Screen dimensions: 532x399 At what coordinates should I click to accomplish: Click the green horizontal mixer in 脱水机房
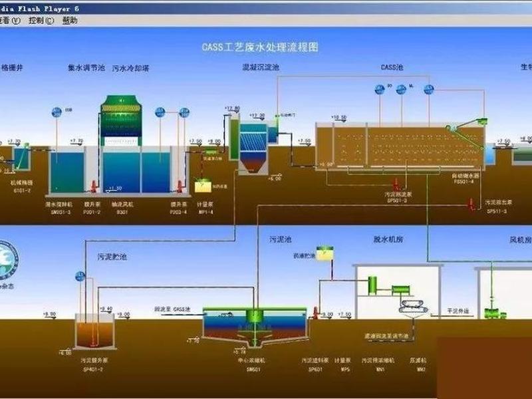click(x=401, y=291)
